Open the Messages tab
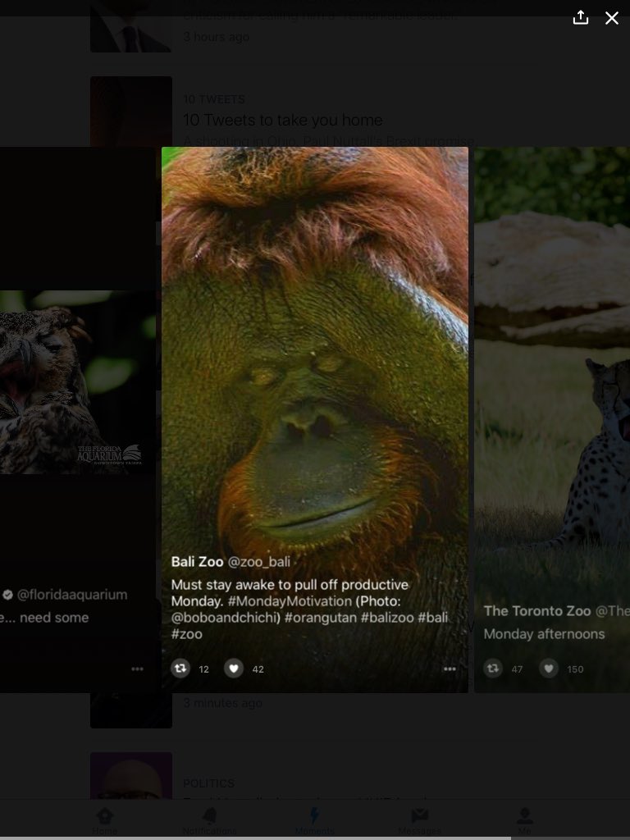This screenshot has width=630, height=840. (x=419, y=820)
